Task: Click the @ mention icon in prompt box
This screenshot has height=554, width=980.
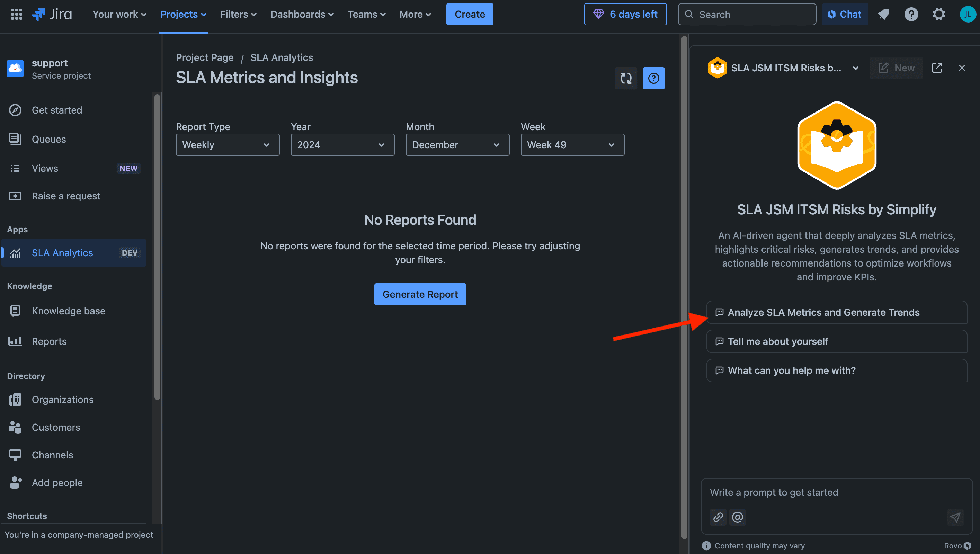Action: point(737,518)
